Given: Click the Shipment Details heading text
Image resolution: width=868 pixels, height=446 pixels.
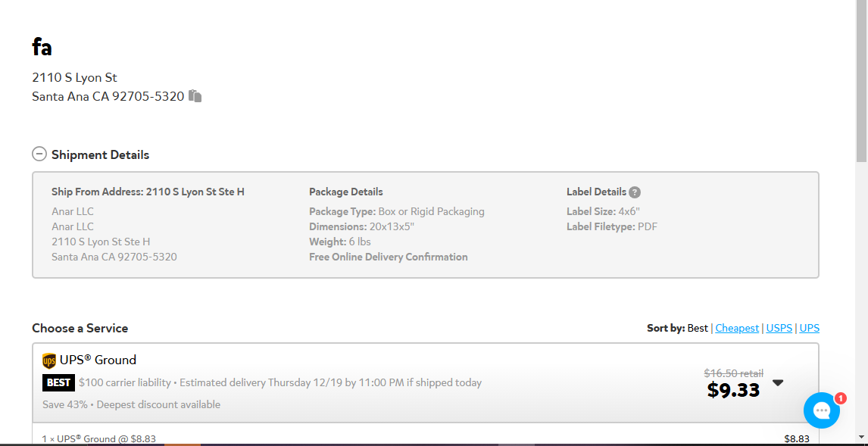Looking at the screenshot, I should point(100,154).
